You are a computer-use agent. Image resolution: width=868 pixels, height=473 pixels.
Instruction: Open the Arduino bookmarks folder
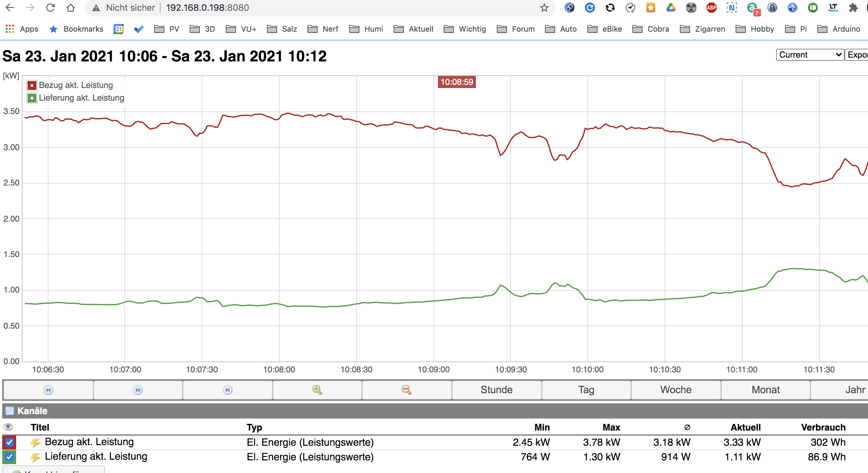[x=839, y=29]
